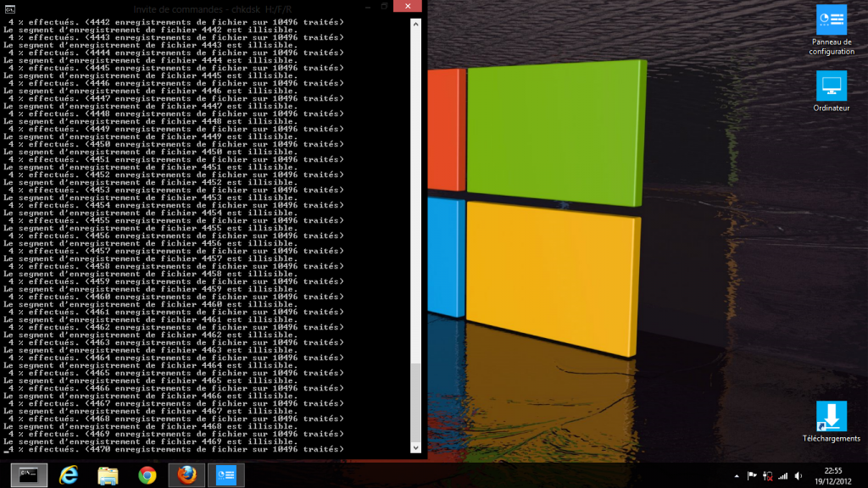The image size is (868, 488).
Task: Launch Google Chrome from the taskbar
Action: pyautogui.click(x=147, y=475)
